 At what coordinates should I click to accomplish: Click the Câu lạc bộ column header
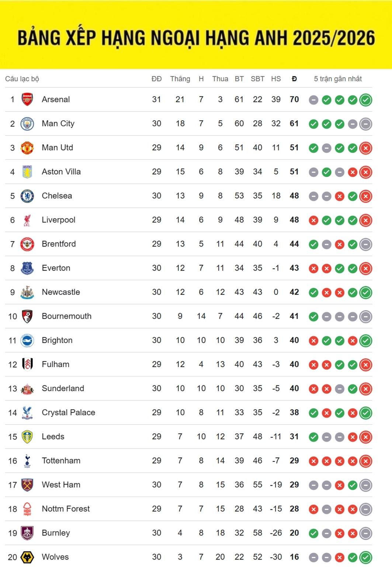[x=22, y=79]
